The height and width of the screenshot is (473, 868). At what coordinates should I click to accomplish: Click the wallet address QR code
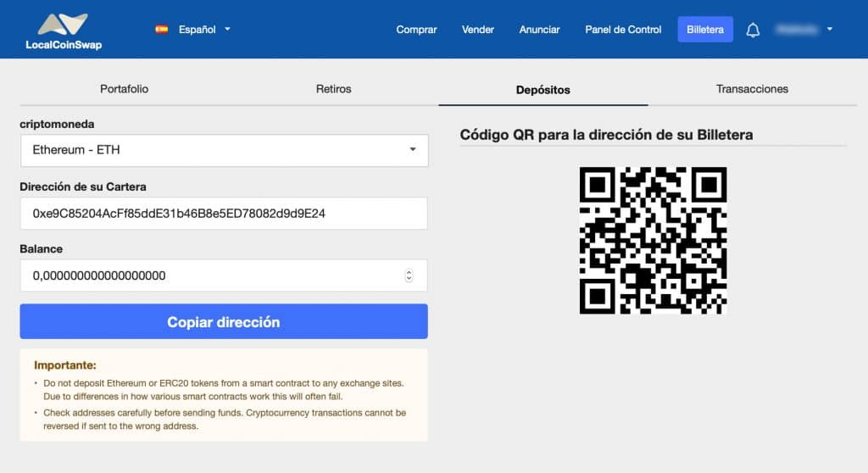coord(654,241)
